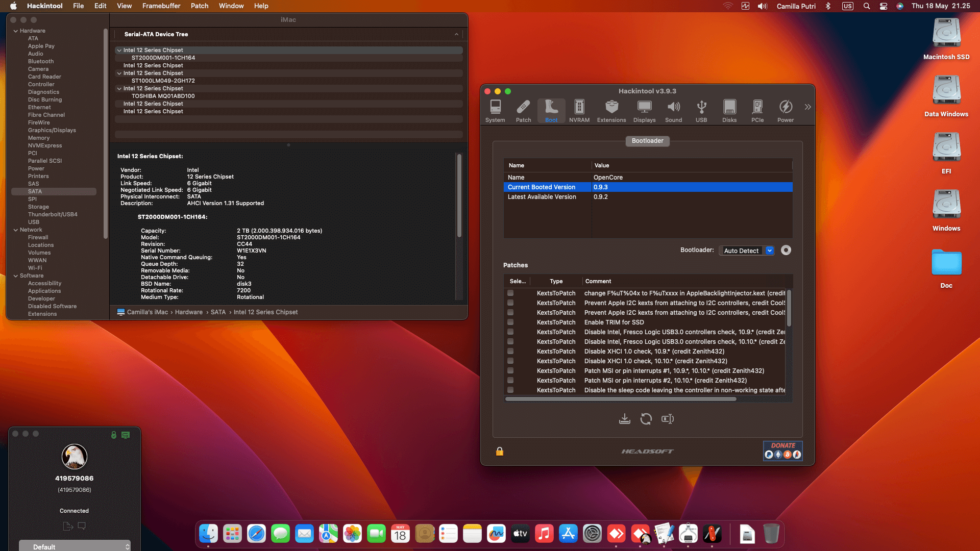Viewport: 980px width, 551px height.
Task: Open the Bootloader Auto Detect dropdown
Action: point(747,251)
